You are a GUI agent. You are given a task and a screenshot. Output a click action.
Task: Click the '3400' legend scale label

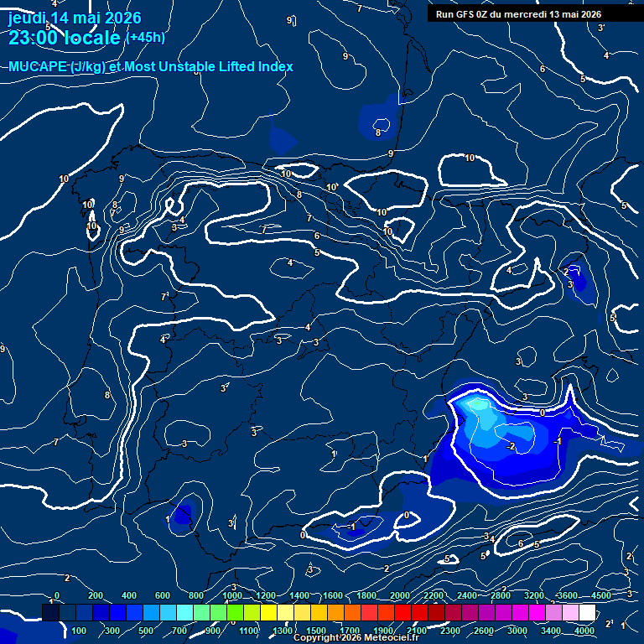[550, 631]
